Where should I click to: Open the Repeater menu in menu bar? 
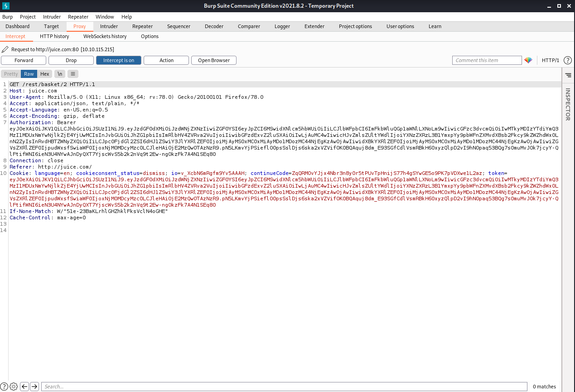point(78,17)
